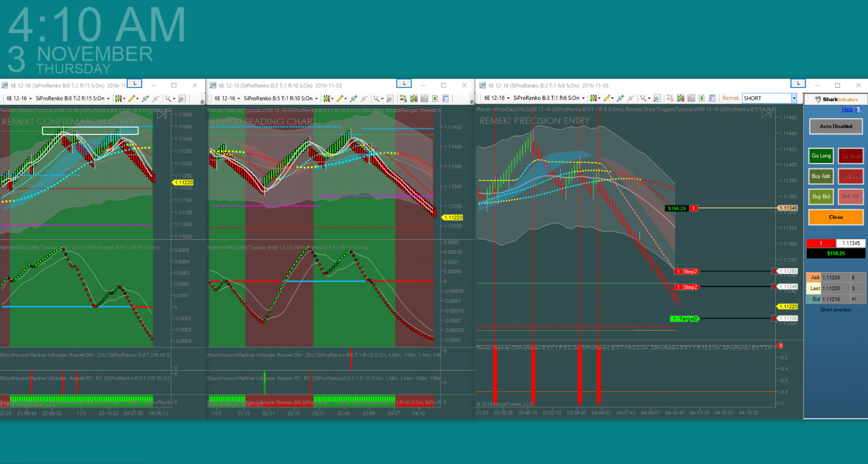The height and width of the screenshot is (464, 868).
Task: Select the green Target2 order label
Action: 685,319
